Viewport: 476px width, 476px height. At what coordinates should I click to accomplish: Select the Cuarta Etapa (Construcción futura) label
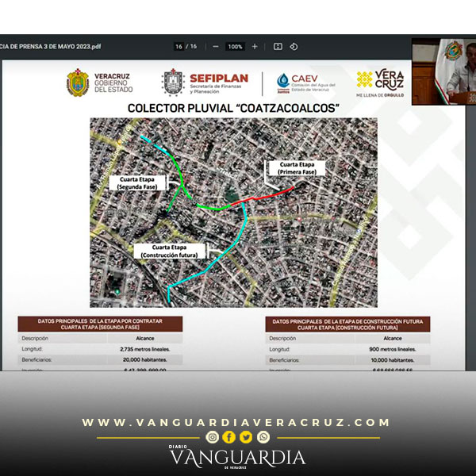(170, 251)
